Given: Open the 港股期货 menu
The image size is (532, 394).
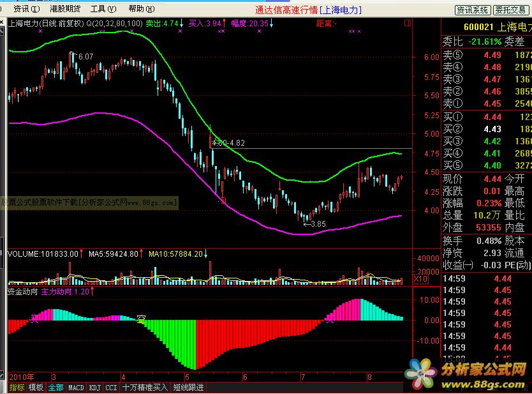Looking at the screenshot, I should pos(65,9).
